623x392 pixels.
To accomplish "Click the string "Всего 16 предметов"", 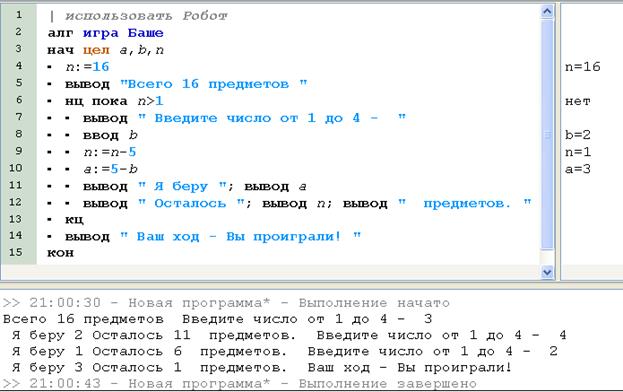I will (214, 84).
